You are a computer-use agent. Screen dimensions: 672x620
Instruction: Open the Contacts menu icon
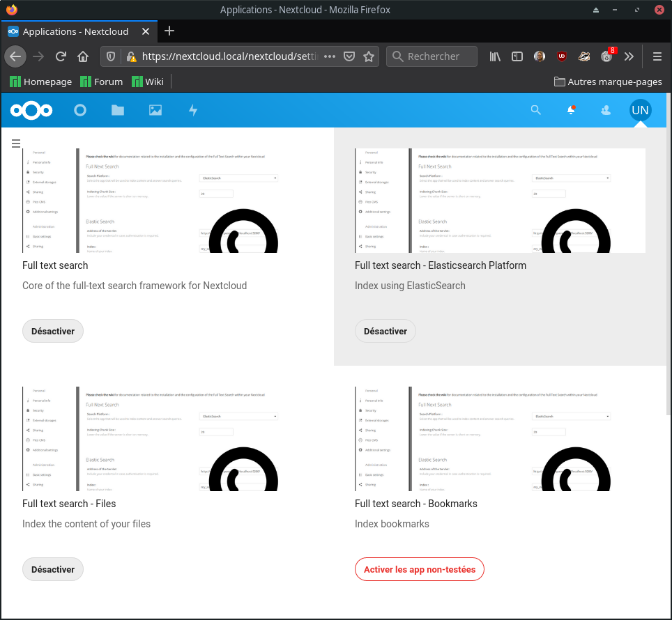pos(606,111)
